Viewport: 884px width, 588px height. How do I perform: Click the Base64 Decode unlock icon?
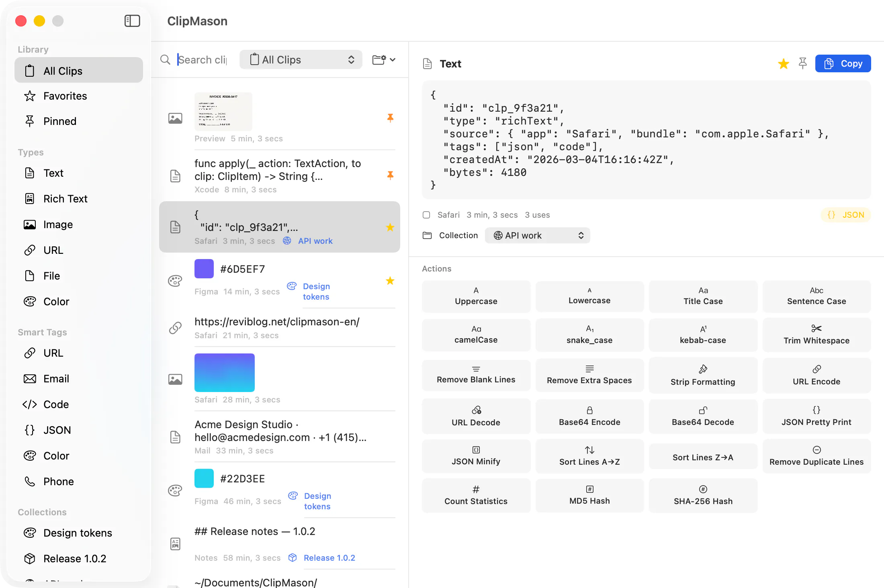point(703,410)
